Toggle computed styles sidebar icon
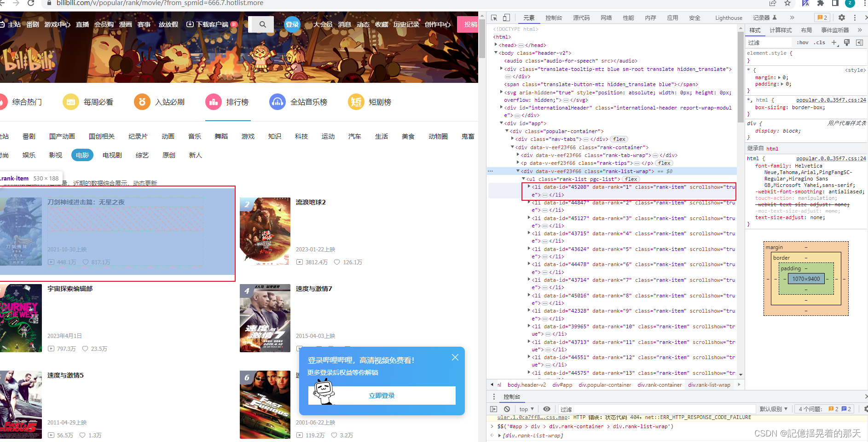 coord(859,42)
